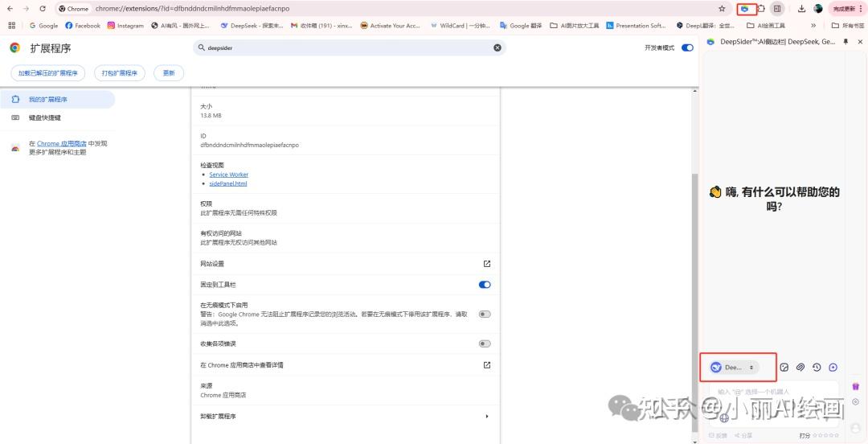Enable 收集各项错误 error collection switch

[x=485, y=343]
